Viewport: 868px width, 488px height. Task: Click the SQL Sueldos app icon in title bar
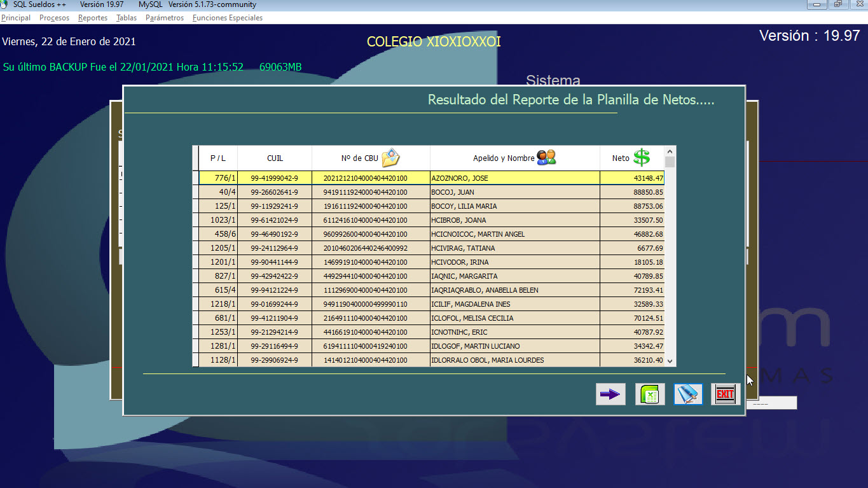[5, 4]
